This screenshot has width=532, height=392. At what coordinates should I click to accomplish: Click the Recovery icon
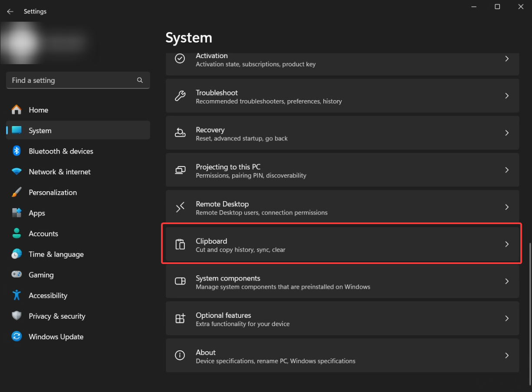click(180, 133)
